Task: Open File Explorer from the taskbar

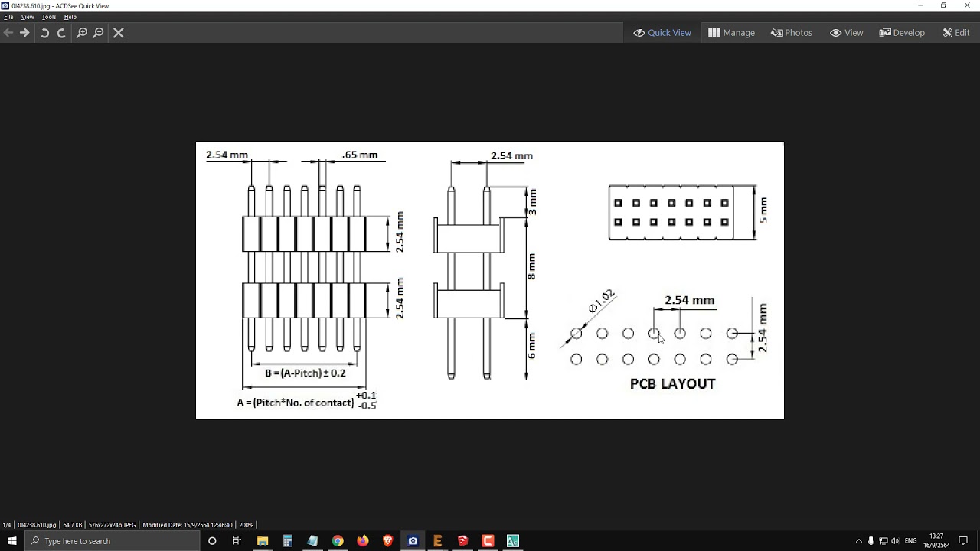Action: coord(263,541)
